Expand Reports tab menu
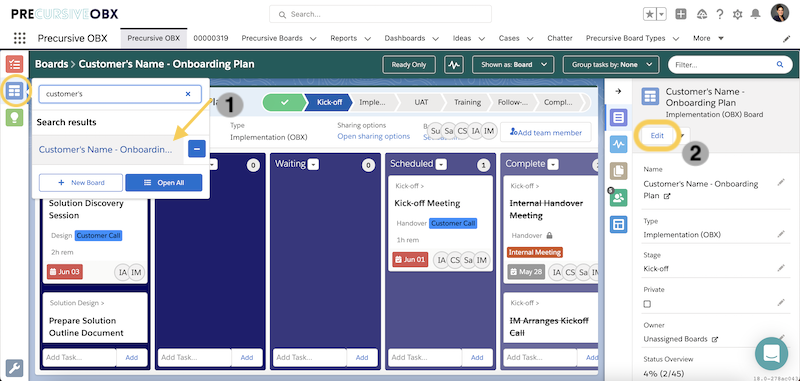The image size is (800, 381). pyautogui.click(x=367, y=38)
